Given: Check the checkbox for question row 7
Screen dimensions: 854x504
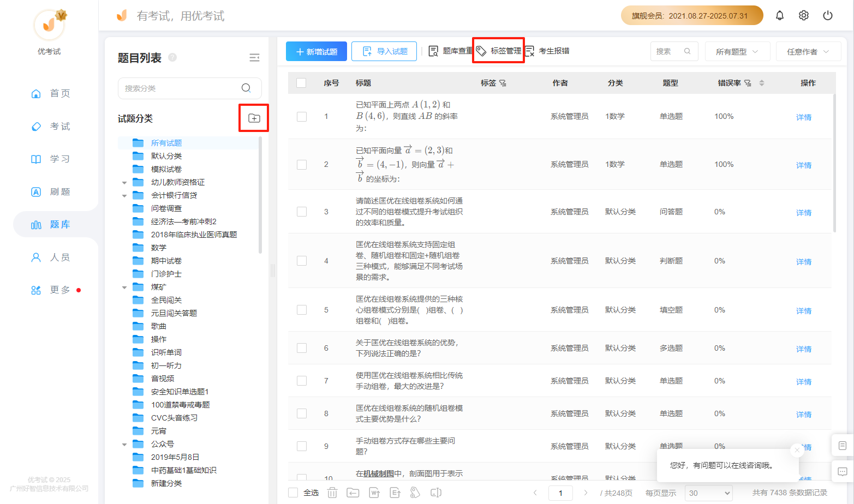Looking at the screenshot, I should point(302,381).
